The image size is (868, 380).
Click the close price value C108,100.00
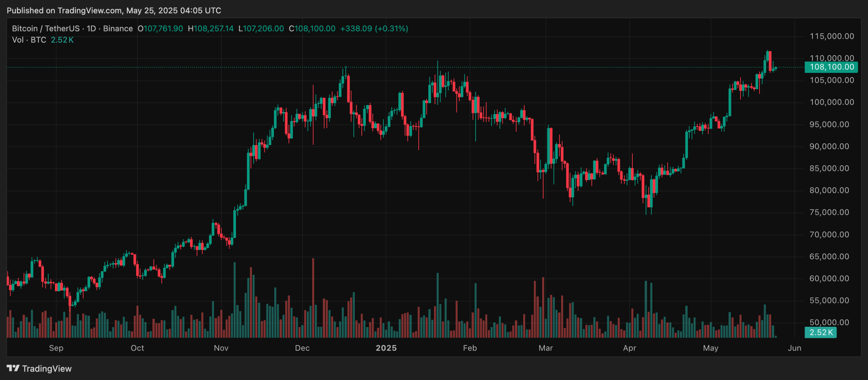point(312,29)
